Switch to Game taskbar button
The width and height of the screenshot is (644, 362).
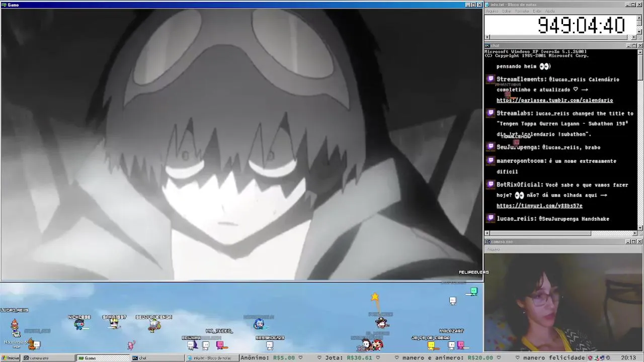click(x=103, y=358)
